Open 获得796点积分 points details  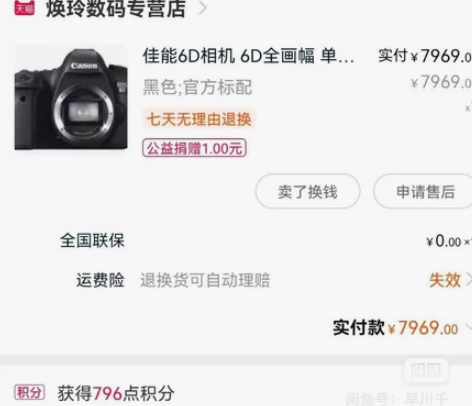pos(116,393)
